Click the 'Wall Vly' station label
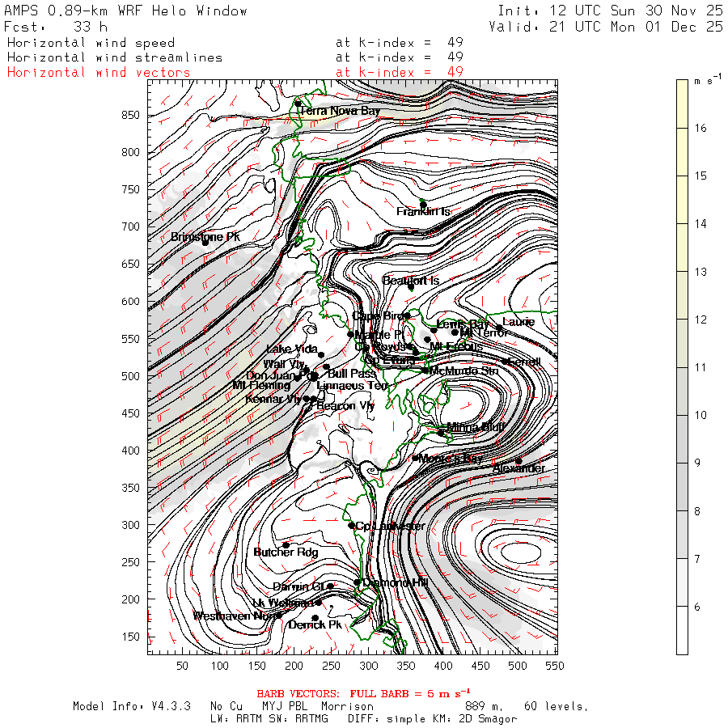The width and height of the screenshot is (728, 728). pyautogui.click(x=283, y=364)
